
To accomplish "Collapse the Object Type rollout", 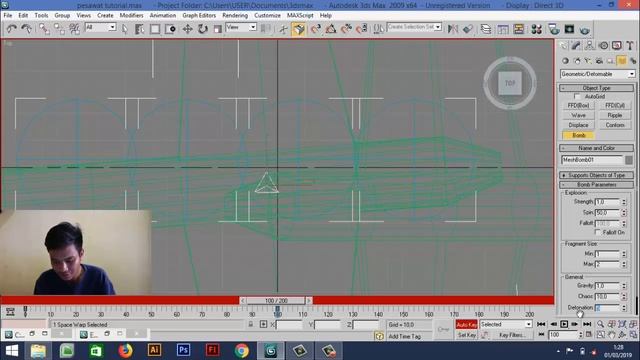I will coord(596,88).
